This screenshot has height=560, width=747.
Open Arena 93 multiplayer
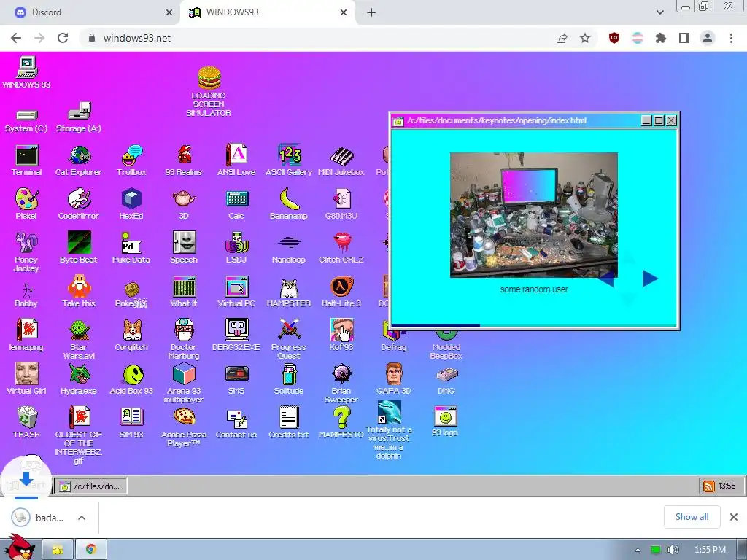[x=184, y=374]
